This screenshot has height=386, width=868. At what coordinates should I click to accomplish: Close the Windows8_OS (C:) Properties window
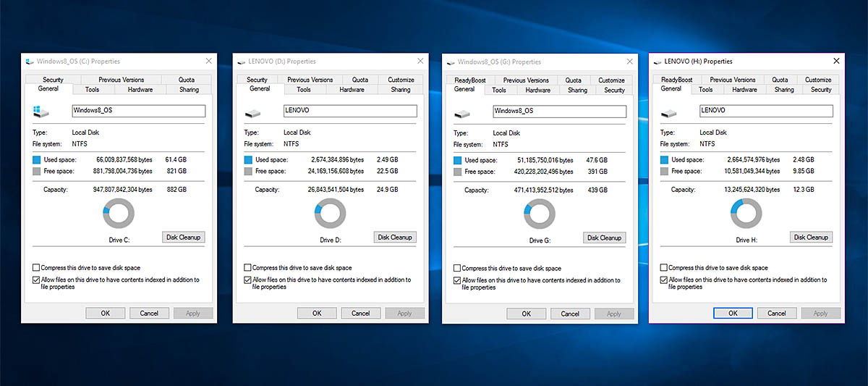pyautogui.click(x=209, y=62)
